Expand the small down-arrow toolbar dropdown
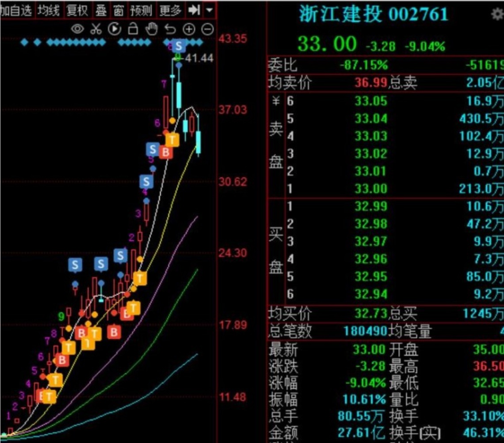The width and height of the screenshot is (504, 443). (210, 10)
